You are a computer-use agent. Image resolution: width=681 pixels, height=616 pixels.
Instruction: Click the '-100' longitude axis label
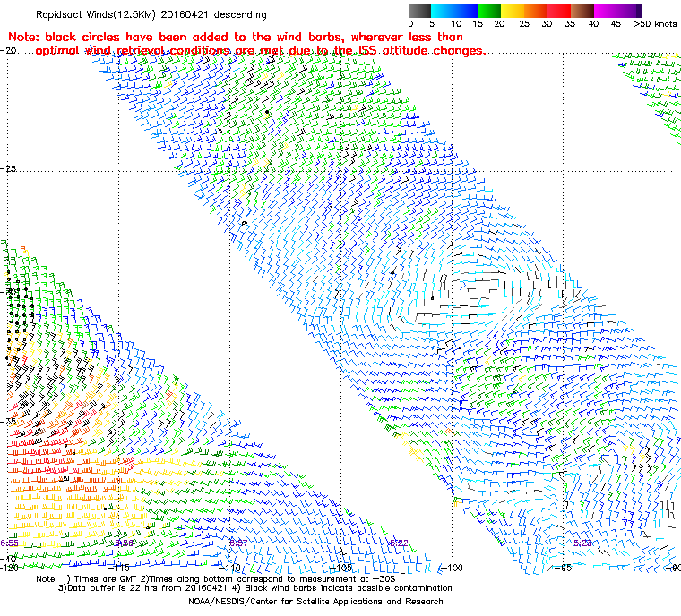(x=452, y=568)
